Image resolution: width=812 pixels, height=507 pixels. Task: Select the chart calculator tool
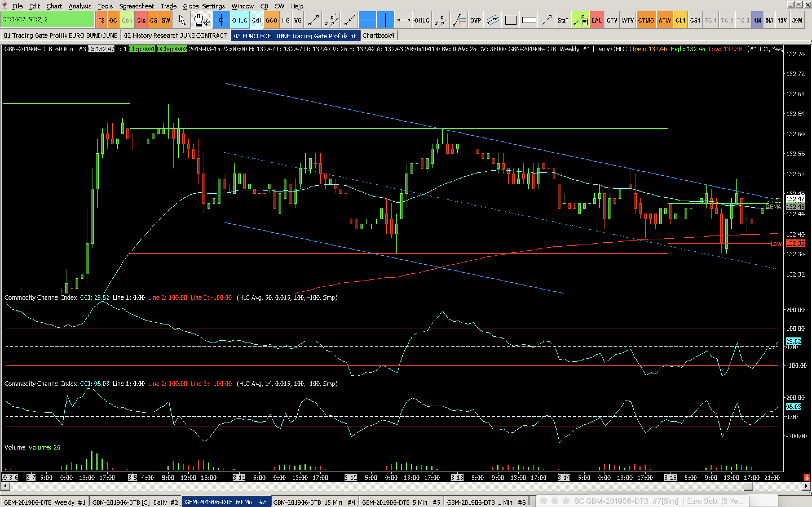click(580, 20)
